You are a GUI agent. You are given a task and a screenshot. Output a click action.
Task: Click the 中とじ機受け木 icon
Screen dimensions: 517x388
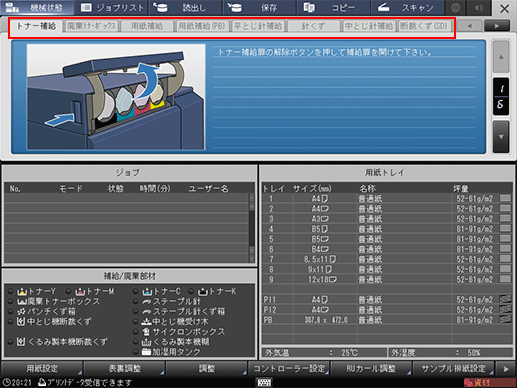point(147,322)
